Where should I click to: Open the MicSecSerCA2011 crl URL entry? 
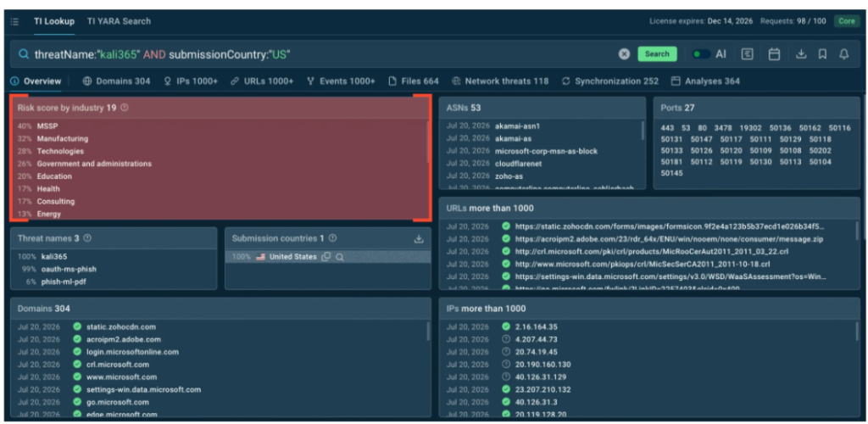[643, 264]
